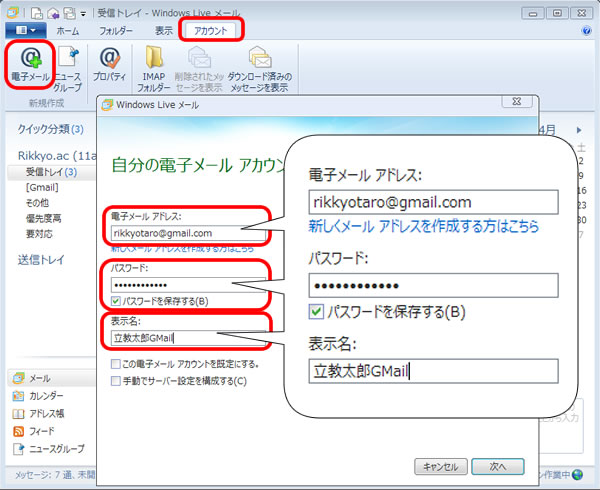Switch to the フォルダー tab
The height and width of the screenshot is (490, 600).
[116, 31]
